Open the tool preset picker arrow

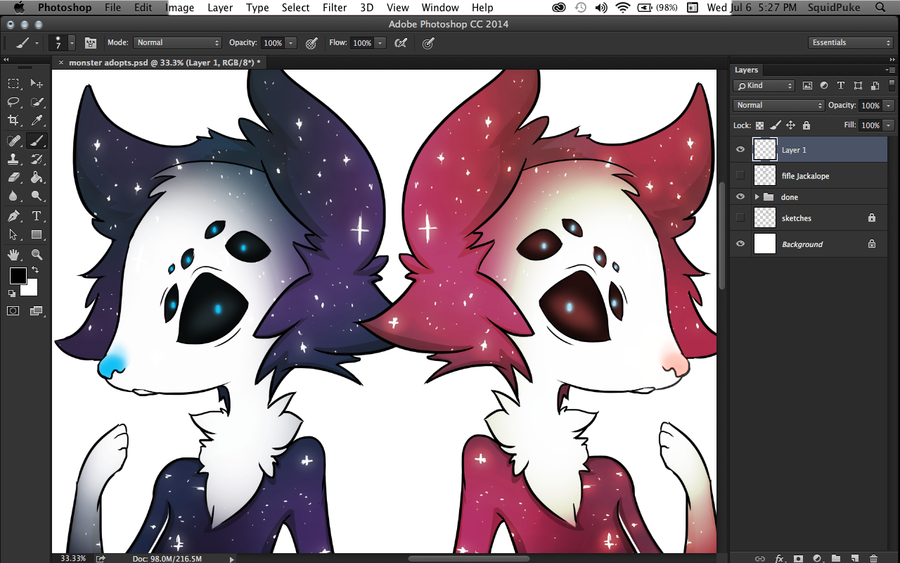point(37,43)
